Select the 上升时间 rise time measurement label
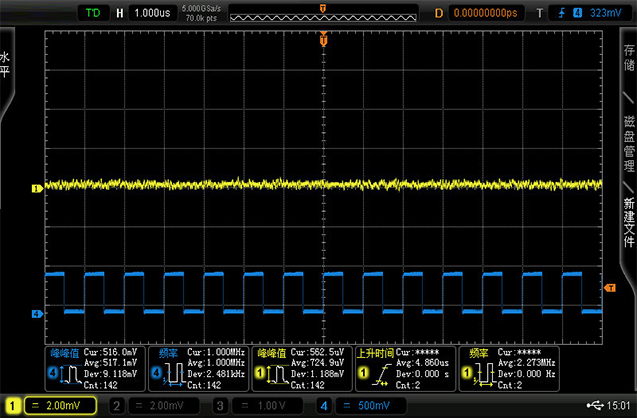Screen dimensions: 637x418 tap(375, 353)
